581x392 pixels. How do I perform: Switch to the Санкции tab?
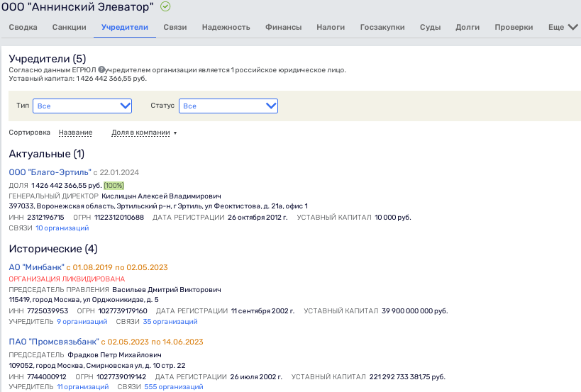point(70,27)
